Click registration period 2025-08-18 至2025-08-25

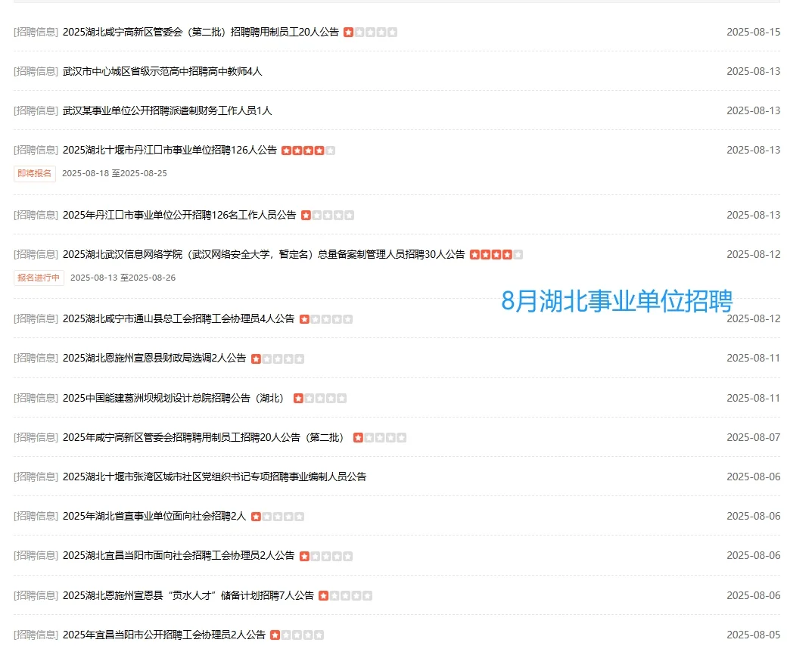(114, 173)
